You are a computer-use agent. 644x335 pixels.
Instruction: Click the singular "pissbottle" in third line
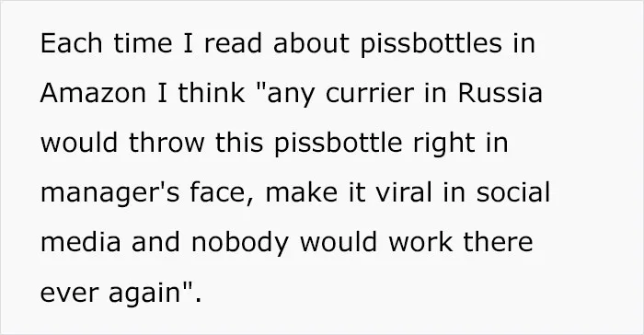(x=338, y=144)
